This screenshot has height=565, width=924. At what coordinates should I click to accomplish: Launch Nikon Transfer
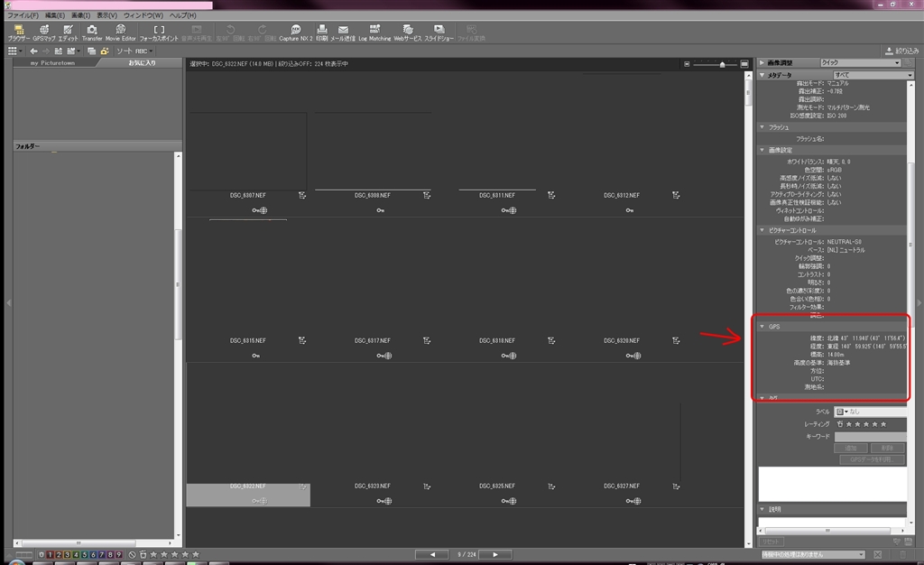pos(92,32)
